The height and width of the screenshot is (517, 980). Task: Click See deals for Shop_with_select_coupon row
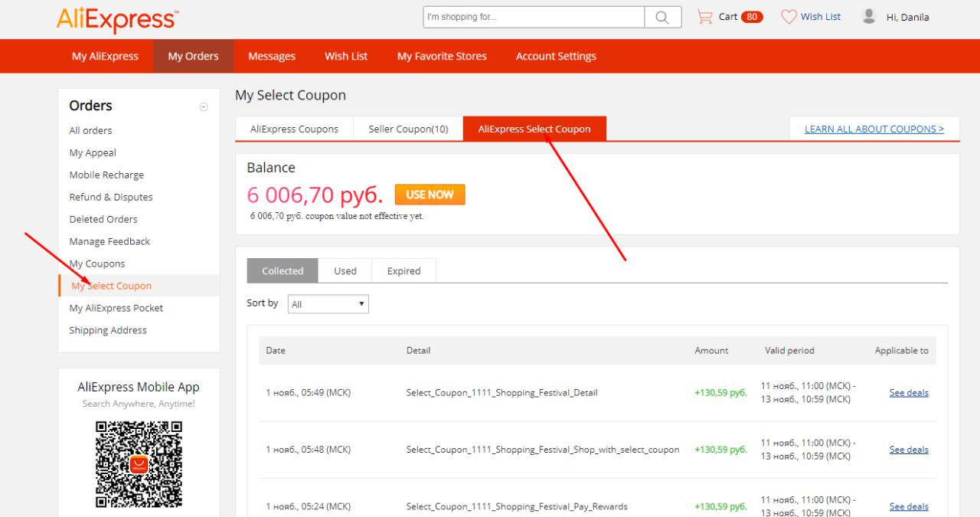(x=909, y=450)
